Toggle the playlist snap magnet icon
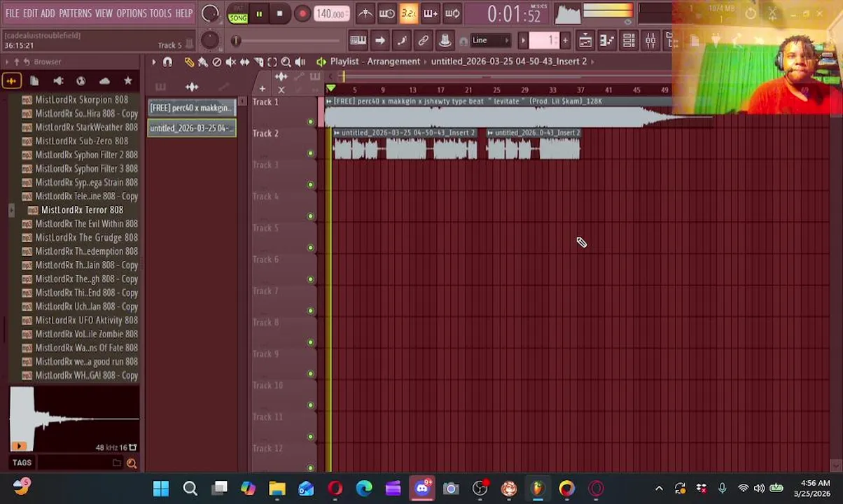Image resolution: width=843 pixels, height=504 pixels. (167, 62)
